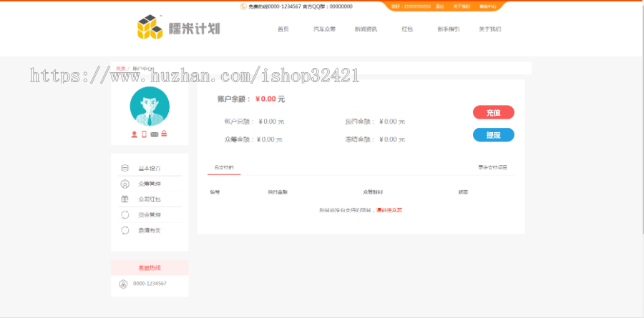The width and height of the screenshot is (644, 318).
Task: Open 基本设置 in the sidebar menu
Action: [150, 168]
